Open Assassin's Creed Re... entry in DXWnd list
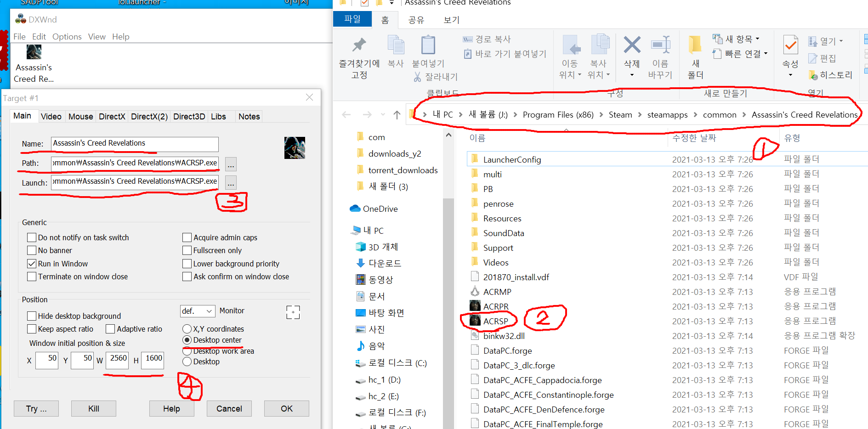The height and width of the screenshot is (429, 868). point(34,64)
